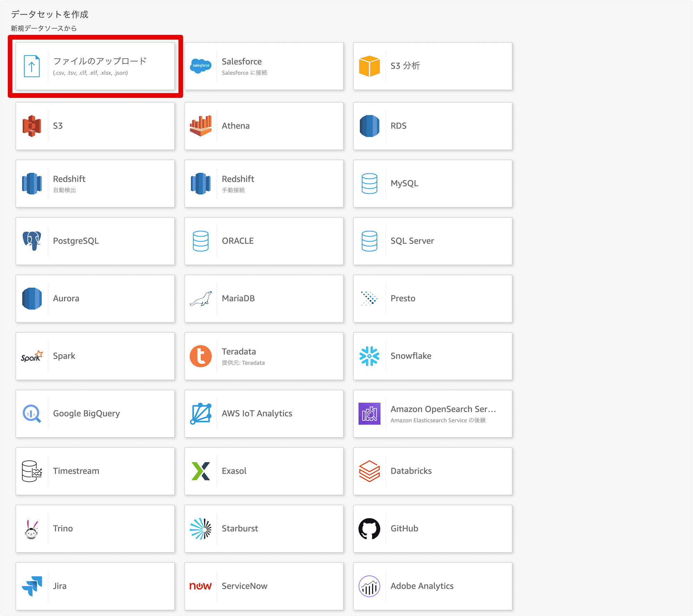Viewport: 693px width, 616px height.
Task: Select the Google BigQuery label
Action: (87, 414)
